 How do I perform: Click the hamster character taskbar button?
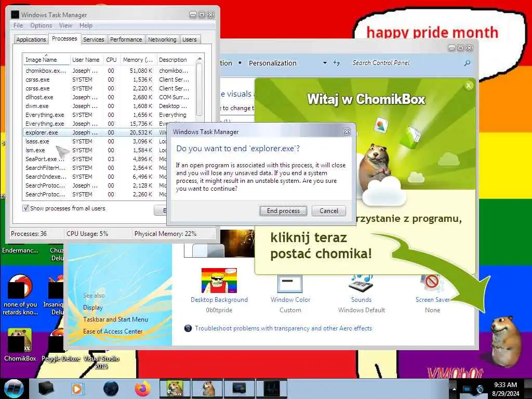[207, 389]
